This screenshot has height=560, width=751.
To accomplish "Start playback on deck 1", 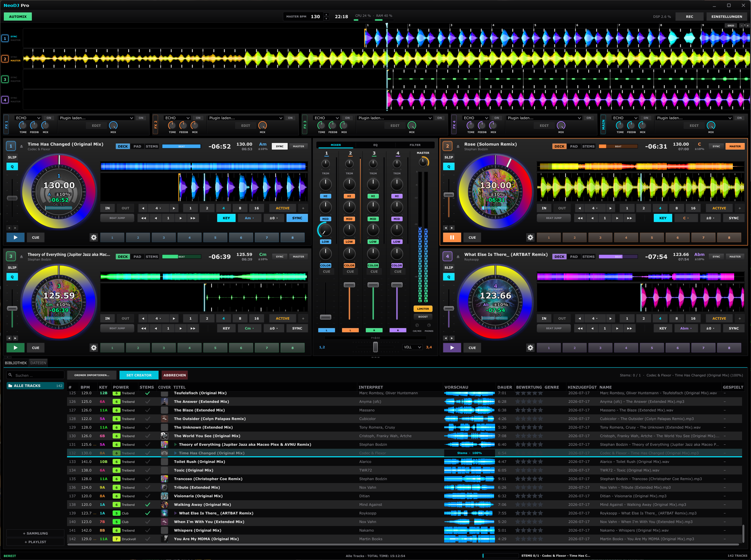I will point(15,238).
